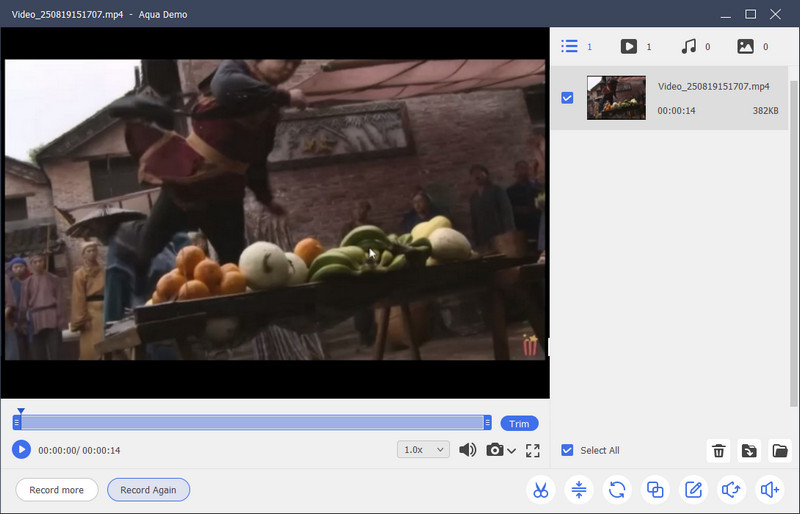800x514 pixels.
Task: Click the Record more button
Action: pos(57,490)
